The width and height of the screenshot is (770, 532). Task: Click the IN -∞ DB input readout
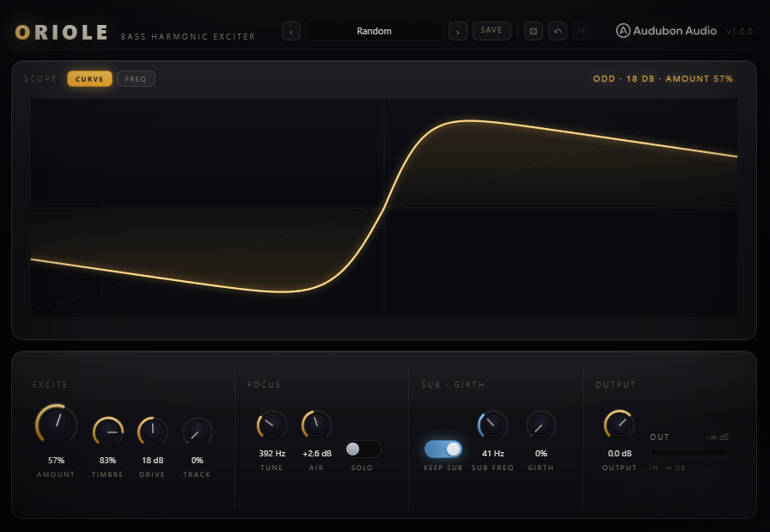tap(668, 468)
